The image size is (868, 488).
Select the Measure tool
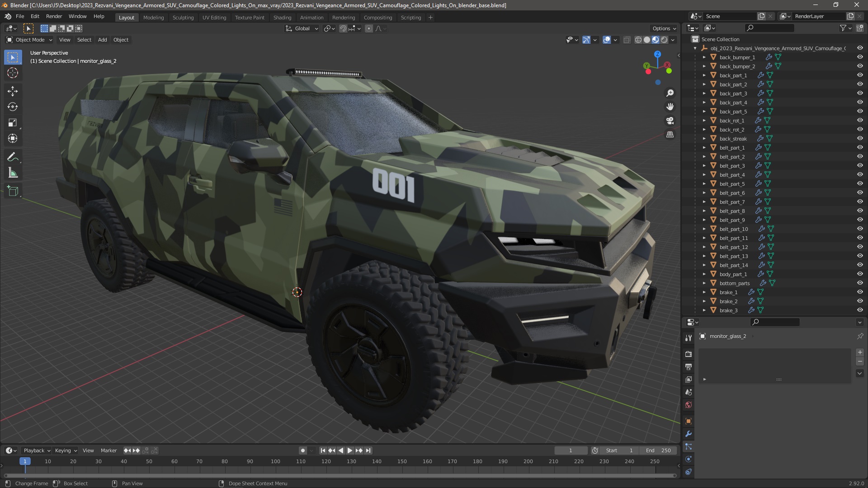tap(13, 173)
